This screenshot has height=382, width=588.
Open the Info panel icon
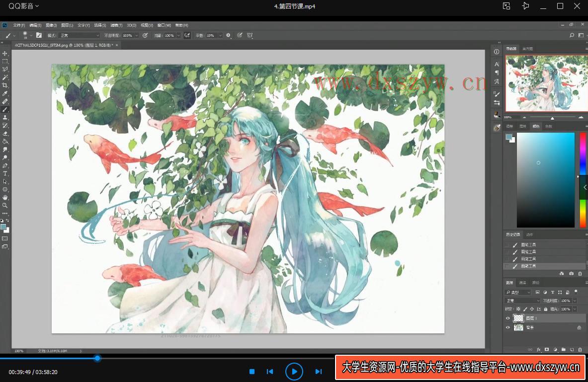point(497,52)
